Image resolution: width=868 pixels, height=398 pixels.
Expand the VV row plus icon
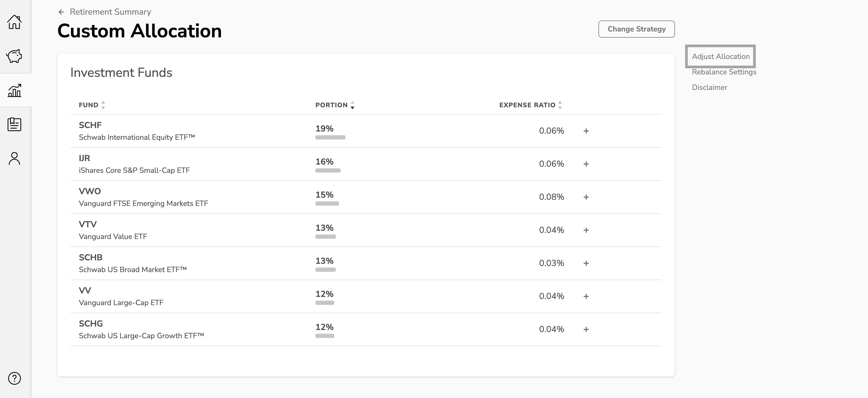click(586, 296)
